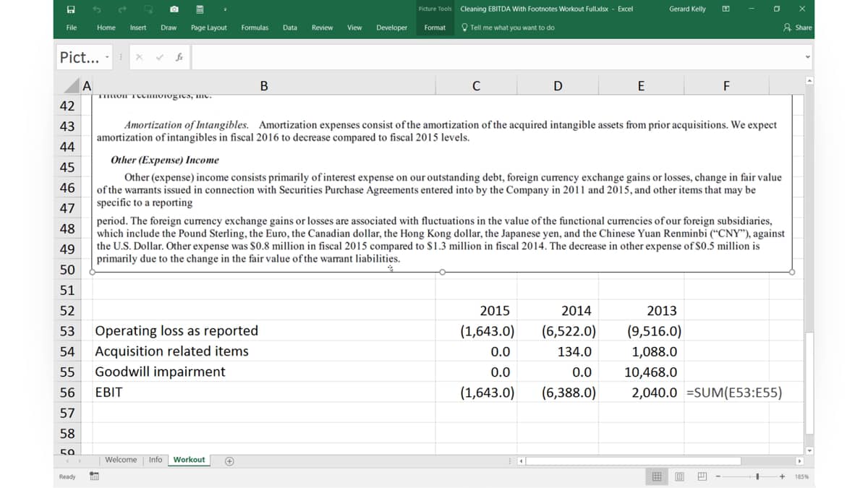Click the Tell me what you want to do box
868x488 pixels.
click(x=509, y=27)
